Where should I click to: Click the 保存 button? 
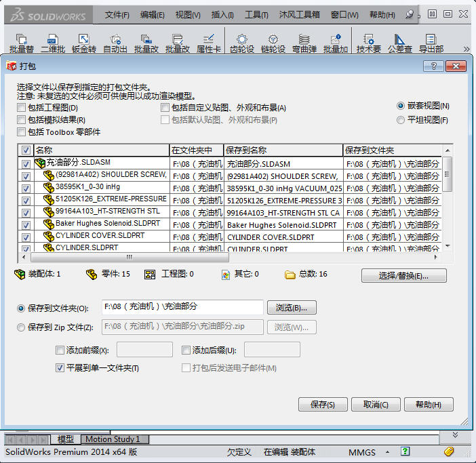tap(323, 405)
